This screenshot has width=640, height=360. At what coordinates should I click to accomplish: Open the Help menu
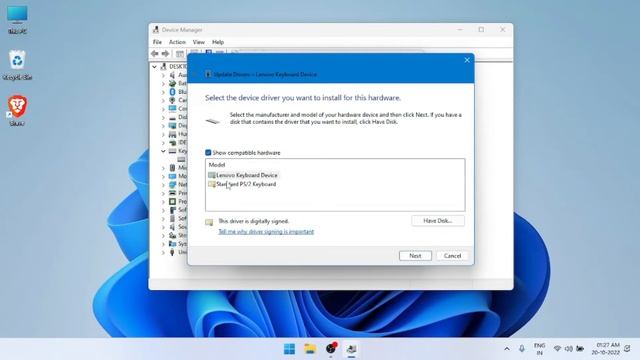(218, 42)
